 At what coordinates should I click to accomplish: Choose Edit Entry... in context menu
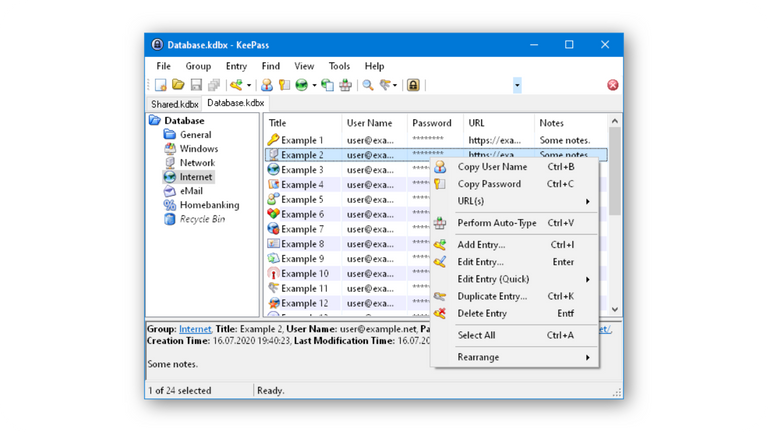(515, 262)
